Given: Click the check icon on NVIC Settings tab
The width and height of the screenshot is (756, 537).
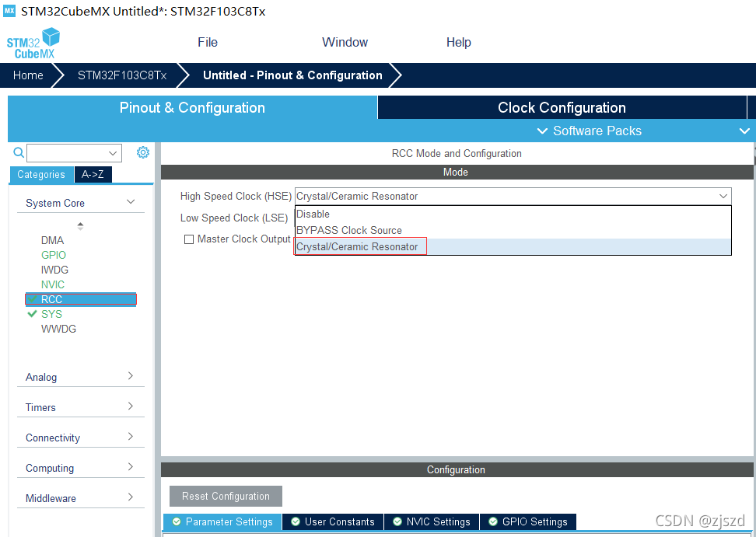Looking at the screenshot, I should coord(397,521).
